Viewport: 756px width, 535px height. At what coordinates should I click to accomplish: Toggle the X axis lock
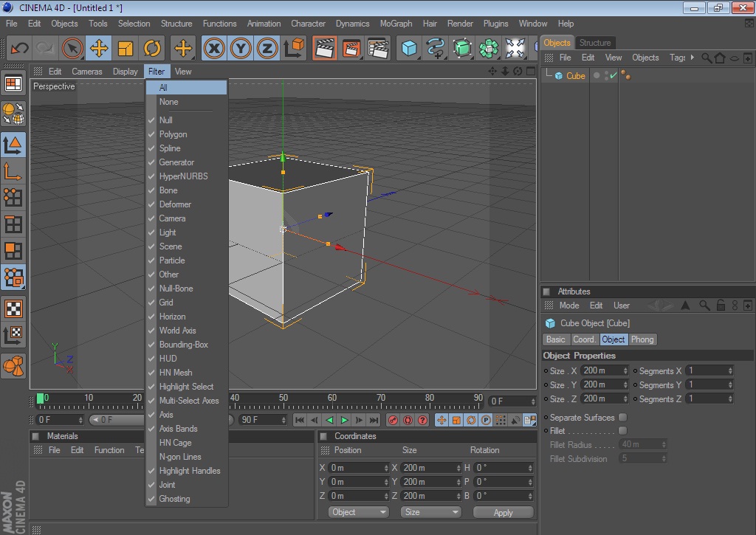click(x=214, y=48)
